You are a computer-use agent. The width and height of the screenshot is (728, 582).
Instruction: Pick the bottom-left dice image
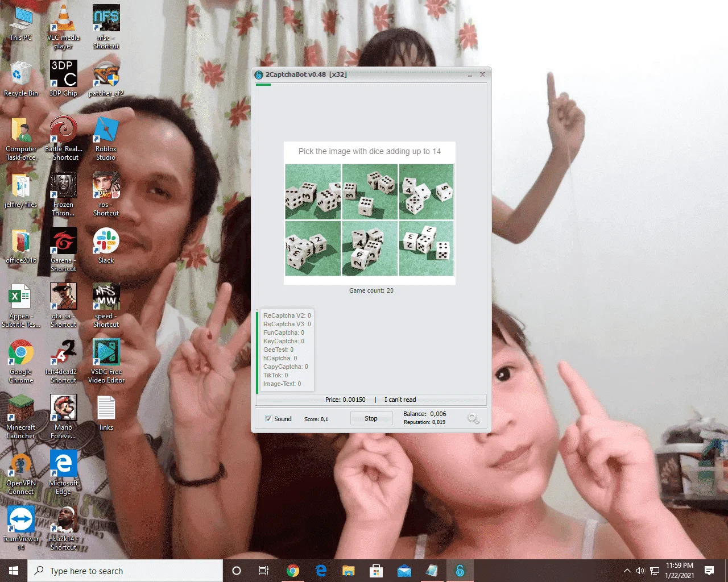pyautogui.click(x=313, y=248)
